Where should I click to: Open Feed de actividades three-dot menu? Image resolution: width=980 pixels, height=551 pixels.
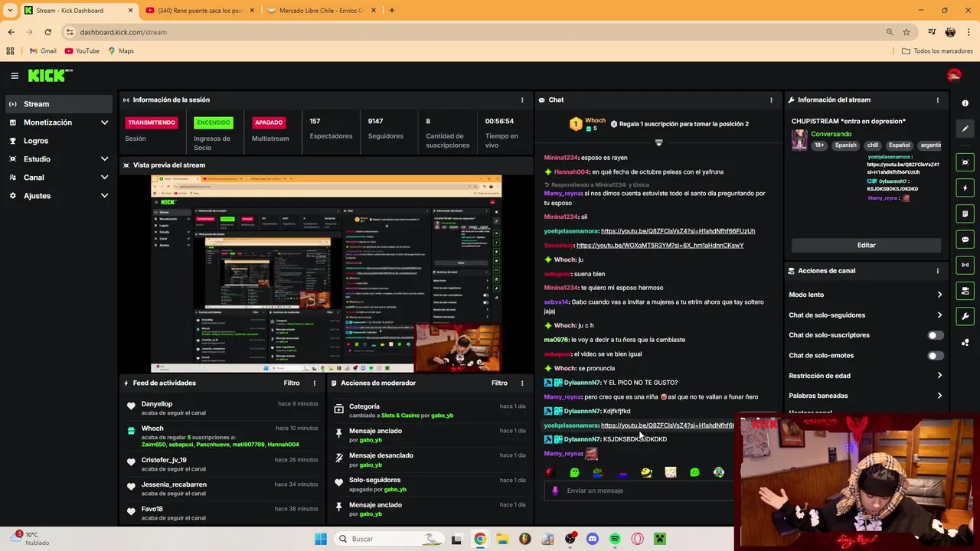click(314, 383)
